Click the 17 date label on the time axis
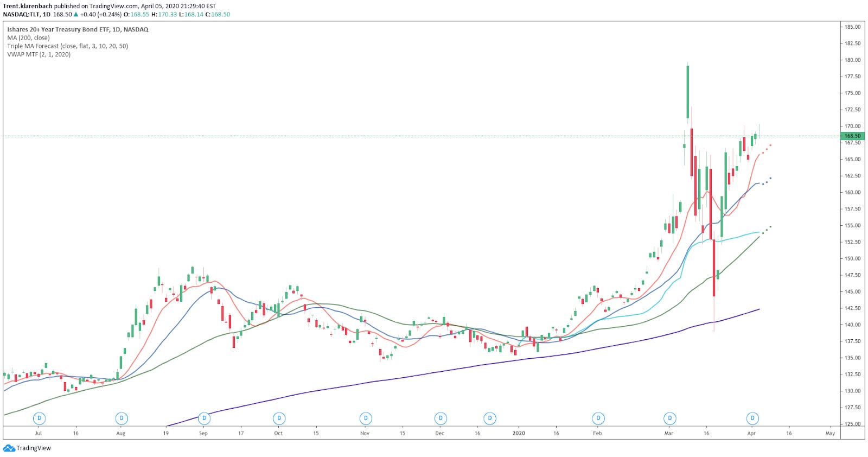 241,434
